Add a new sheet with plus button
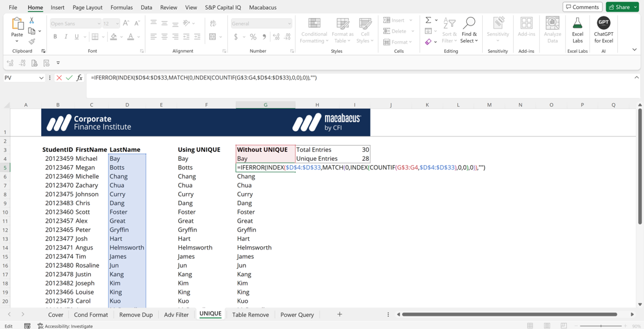644x329 pixels. pyautogui.click(x=340, y=314)
